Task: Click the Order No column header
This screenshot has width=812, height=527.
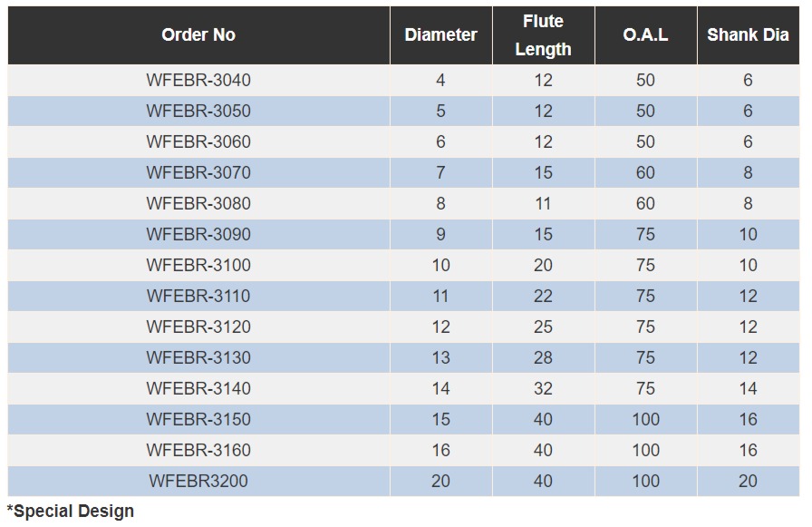Action: click(x=198, y=35)
